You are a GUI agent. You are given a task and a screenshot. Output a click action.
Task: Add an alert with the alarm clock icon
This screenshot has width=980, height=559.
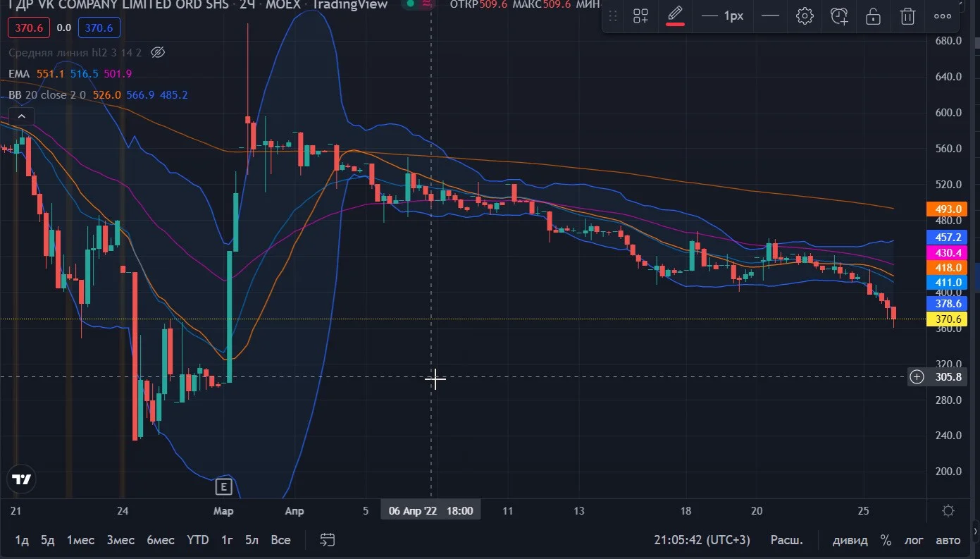(839, 16)
